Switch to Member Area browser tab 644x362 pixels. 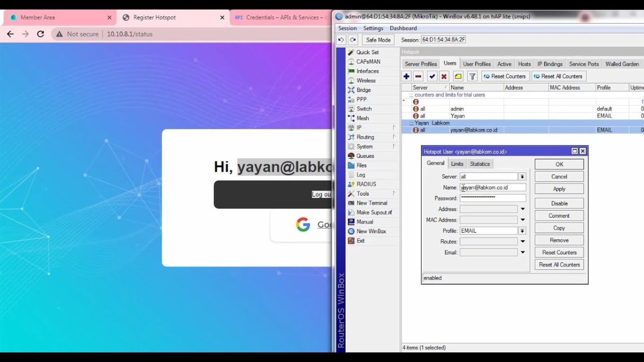click(60, 17)
